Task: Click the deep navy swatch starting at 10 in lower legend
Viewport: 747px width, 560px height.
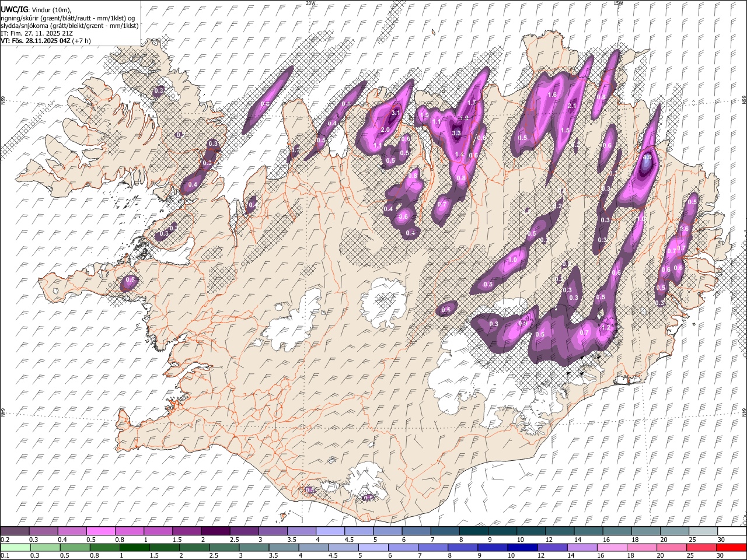Action: 523,548
